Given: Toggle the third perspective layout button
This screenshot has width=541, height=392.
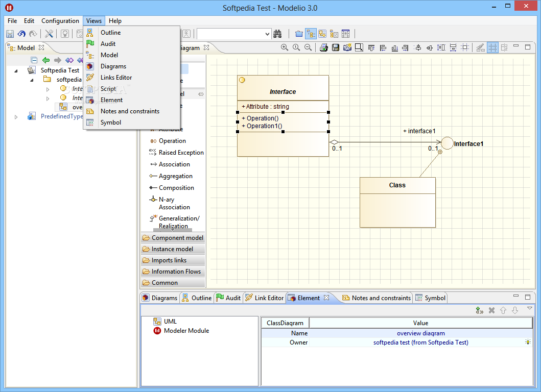Looking at the screenshot, I should (x=334, y=34).
